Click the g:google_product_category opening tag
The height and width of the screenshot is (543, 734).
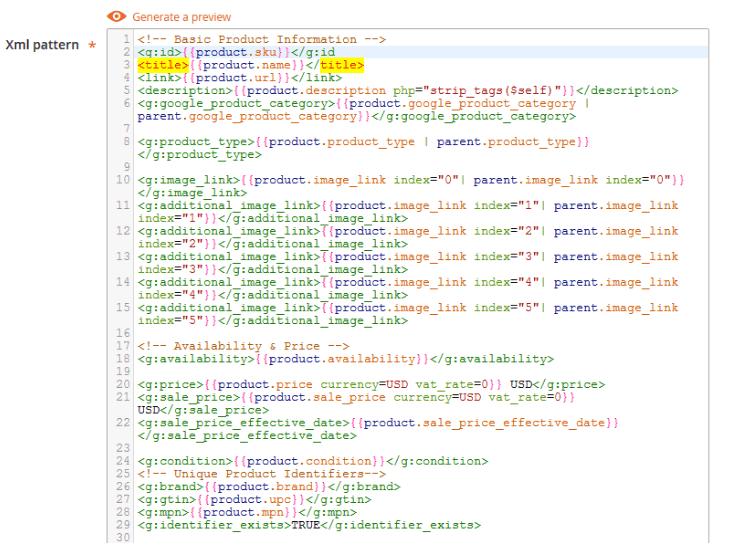pyautogui.click(x=236, y=103)
